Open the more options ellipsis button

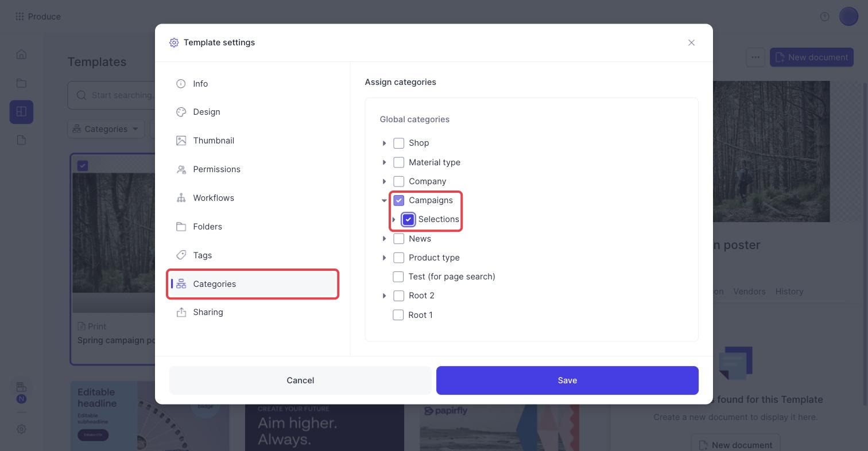(x=755, y=57)
